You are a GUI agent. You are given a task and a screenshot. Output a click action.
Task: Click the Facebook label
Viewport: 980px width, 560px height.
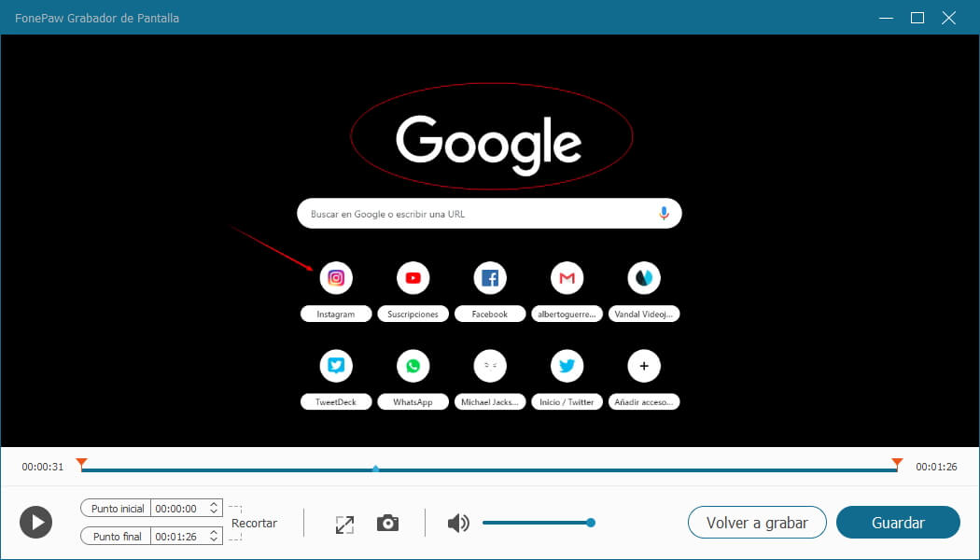tap(489, 314)
